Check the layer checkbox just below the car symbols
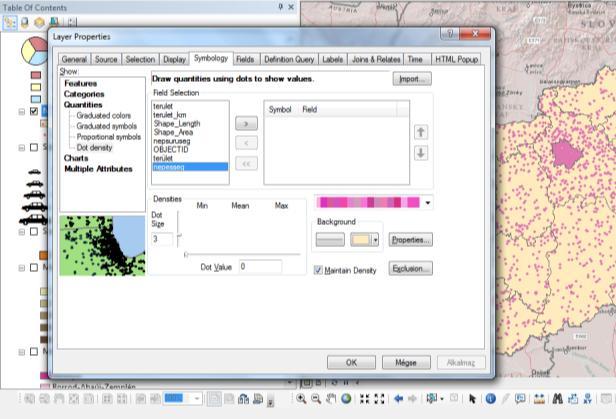Viewport: 616px width, 419px height. (x=34, y=231)
